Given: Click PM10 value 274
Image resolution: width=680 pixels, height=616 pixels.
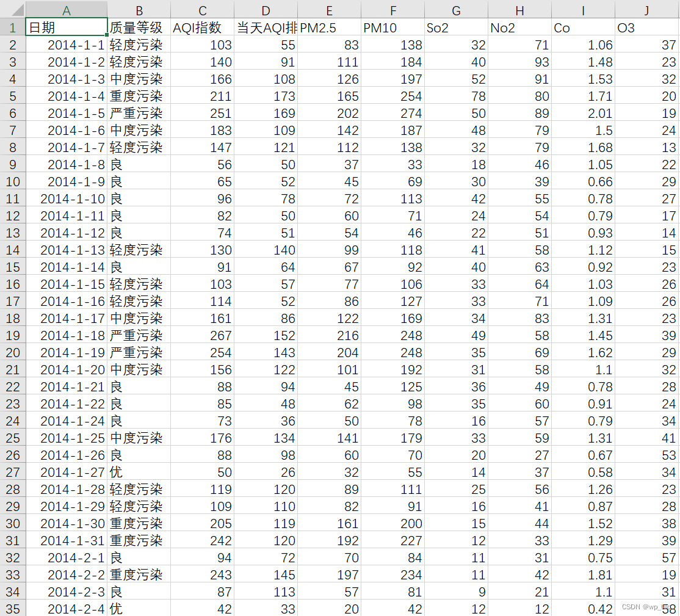Looking at the screenshot, I should (392, 113).
